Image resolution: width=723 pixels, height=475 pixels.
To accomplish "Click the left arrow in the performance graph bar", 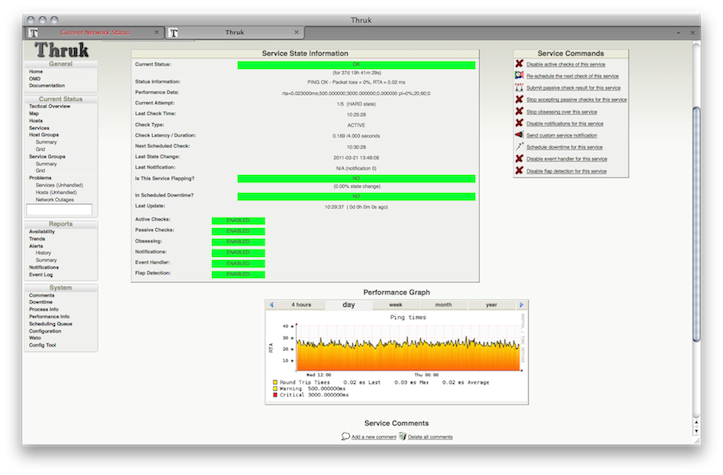I will [x=271, y=305].
